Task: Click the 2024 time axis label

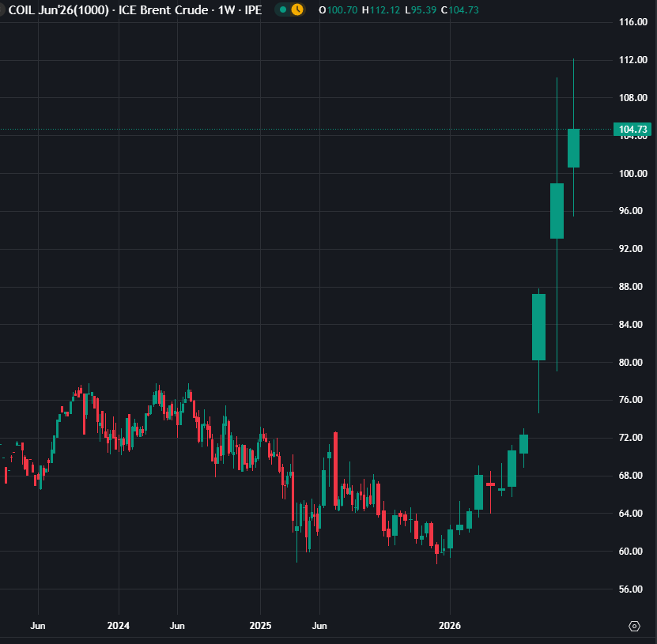Action: [119, 626]
